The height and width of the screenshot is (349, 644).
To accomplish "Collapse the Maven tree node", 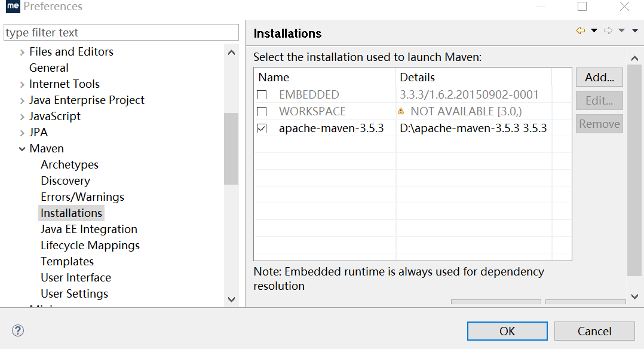I will click(22, 149).
